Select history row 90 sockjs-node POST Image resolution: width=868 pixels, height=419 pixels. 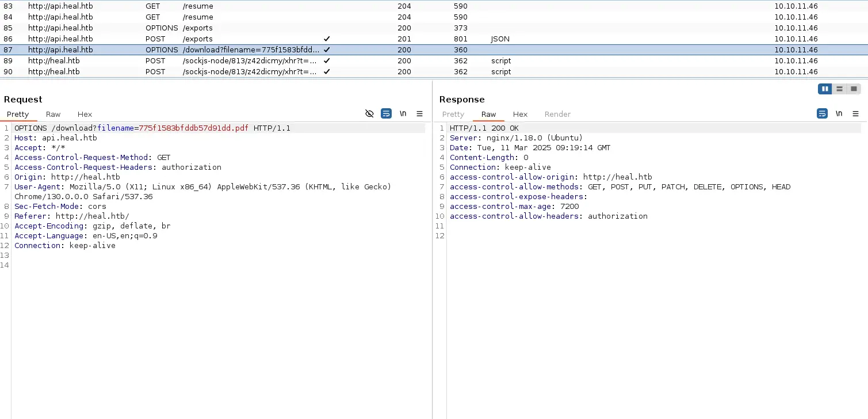tap(434, 72)
